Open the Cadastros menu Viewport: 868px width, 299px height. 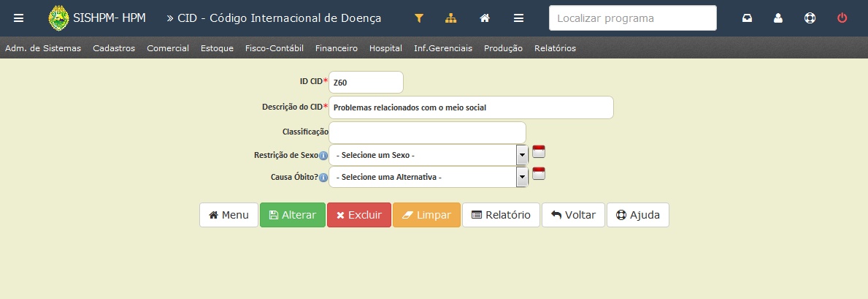coord(114,48)
